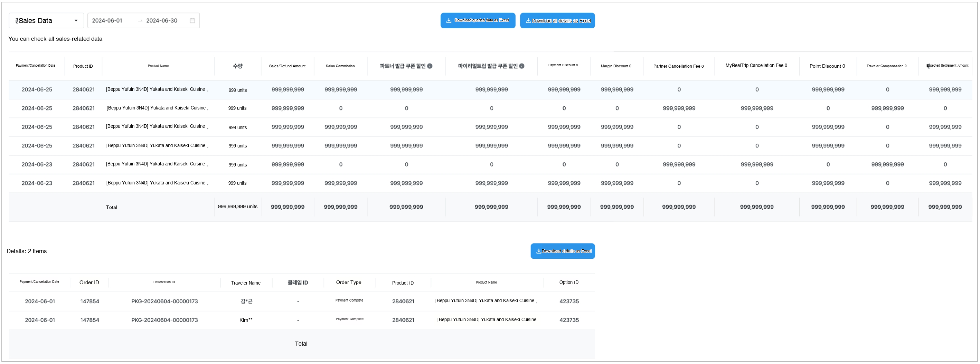Click Download details as Excel button
This screenshot has height=364, width=980.
coord(562,251)
